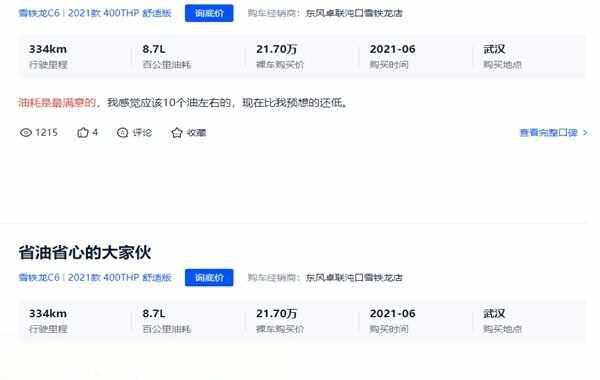This screenshot has width=600, height=380.
Task: Click 8.7L fuel consumption in second review
Action: (x=154, y=313)
